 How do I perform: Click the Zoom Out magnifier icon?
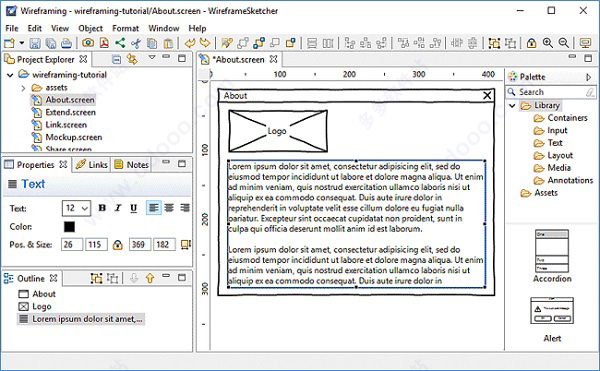[563, 43]
